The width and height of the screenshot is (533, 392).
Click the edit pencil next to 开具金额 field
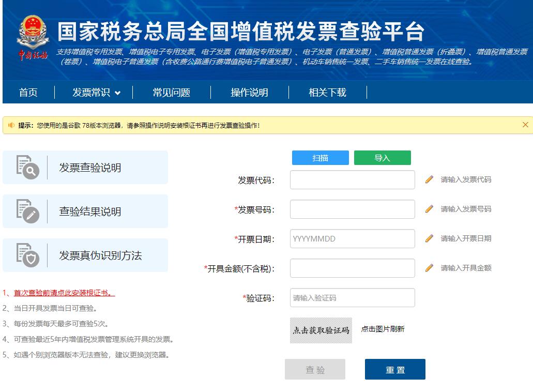[429, 268]
